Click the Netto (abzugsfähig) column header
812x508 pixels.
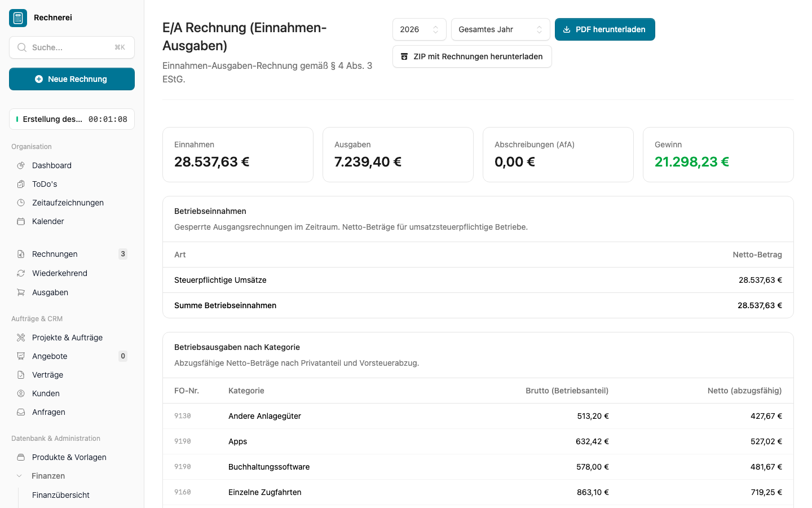745,391
